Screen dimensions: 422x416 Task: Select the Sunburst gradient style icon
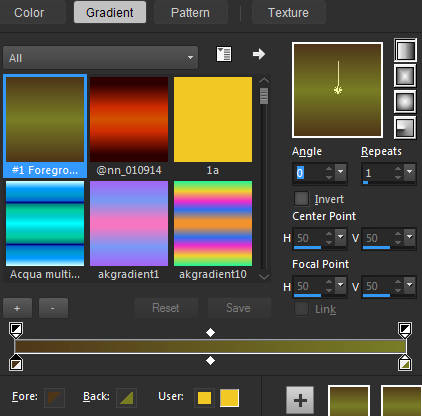[405, 102]
